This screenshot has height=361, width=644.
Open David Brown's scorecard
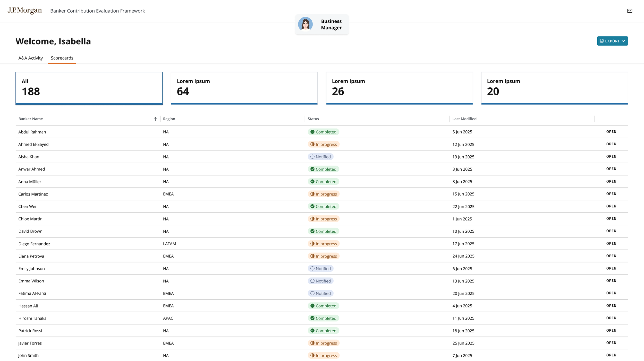click(x=611, y=231)
